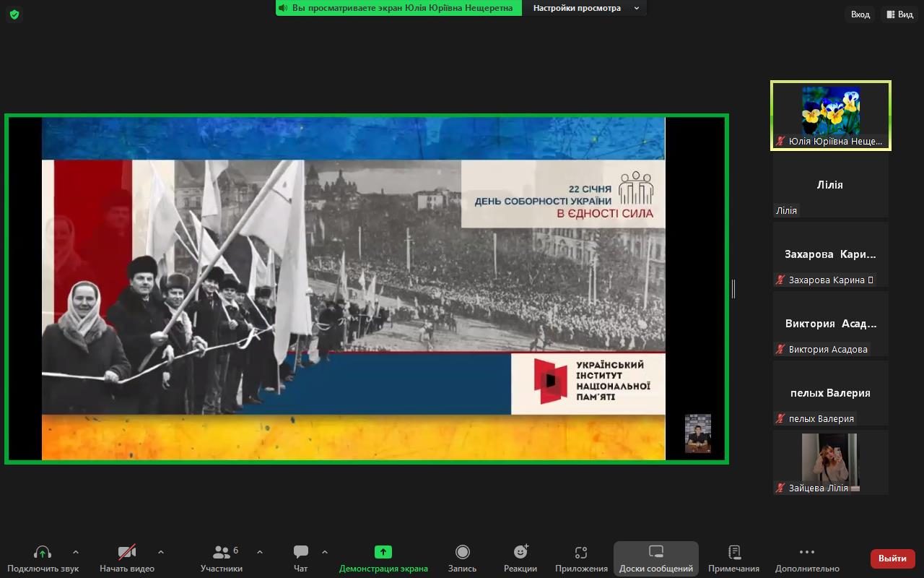Open the Примечания notes icon
The height and width of the screenshot is (578, 924).
(x=733, y=553)
